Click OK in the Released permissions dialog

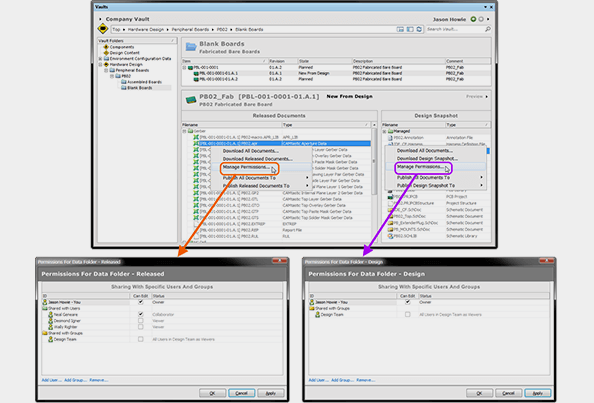coord(213,393)
